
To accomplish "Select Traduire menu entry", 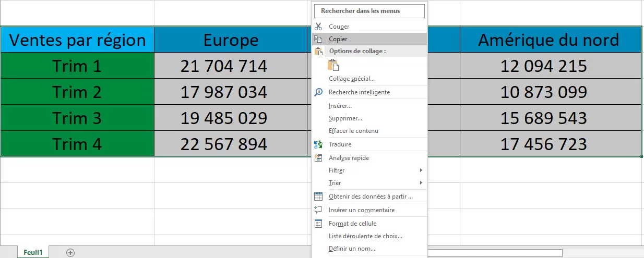I will 369,144.
